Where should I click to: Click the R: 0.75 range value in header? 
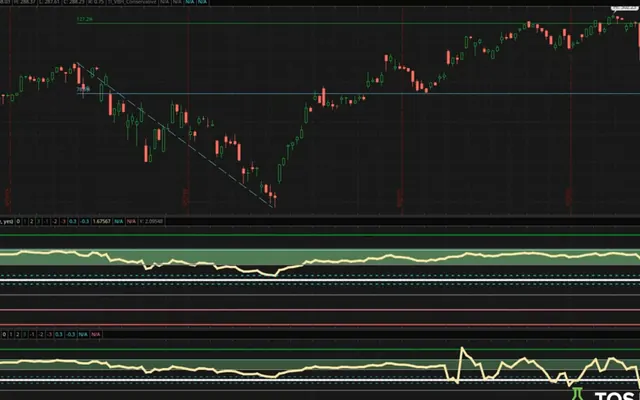[x=96, y=2]
